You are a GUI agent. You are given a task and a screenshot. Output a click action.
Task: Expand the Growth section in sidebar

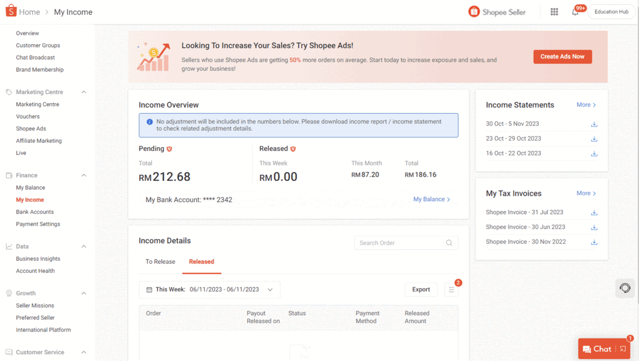83,293
